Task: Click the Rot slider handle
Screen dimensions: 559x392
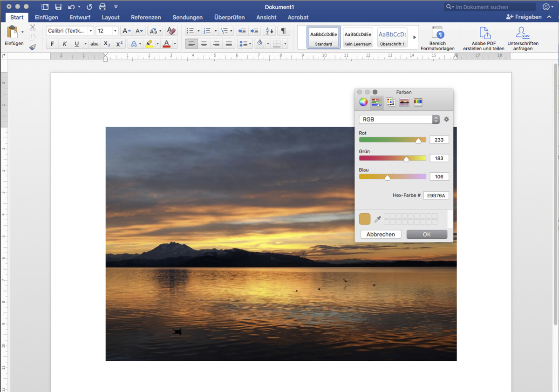Action: coord(418,141)
